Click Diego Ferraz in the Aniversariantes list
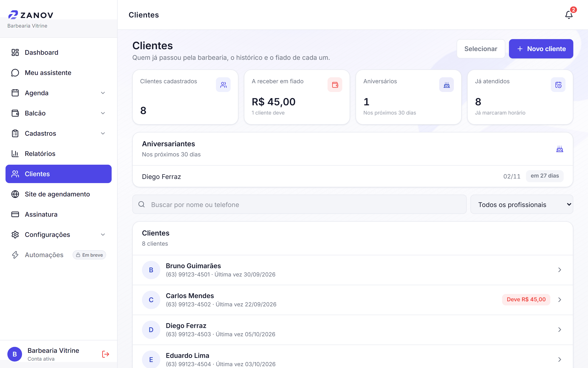Screen dimensions: 588x368 (x=161, y=177)
